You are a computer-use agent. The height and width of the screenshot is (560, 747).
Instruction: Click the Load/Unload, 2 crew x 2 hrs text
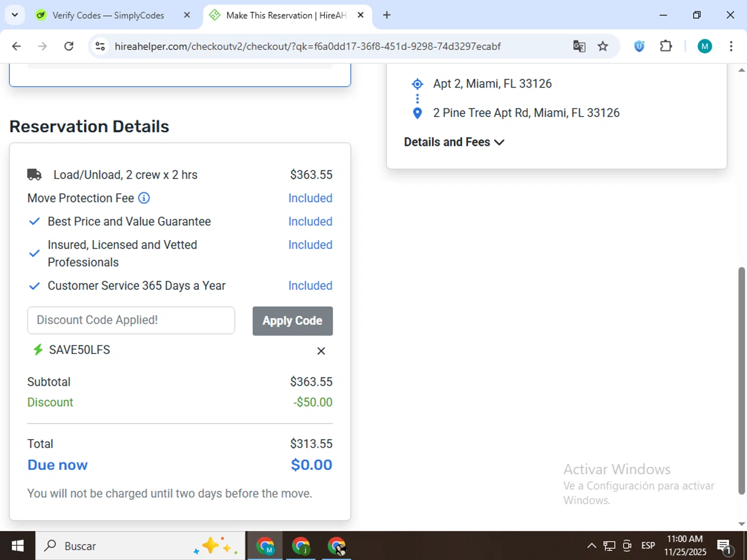point(125,175)
